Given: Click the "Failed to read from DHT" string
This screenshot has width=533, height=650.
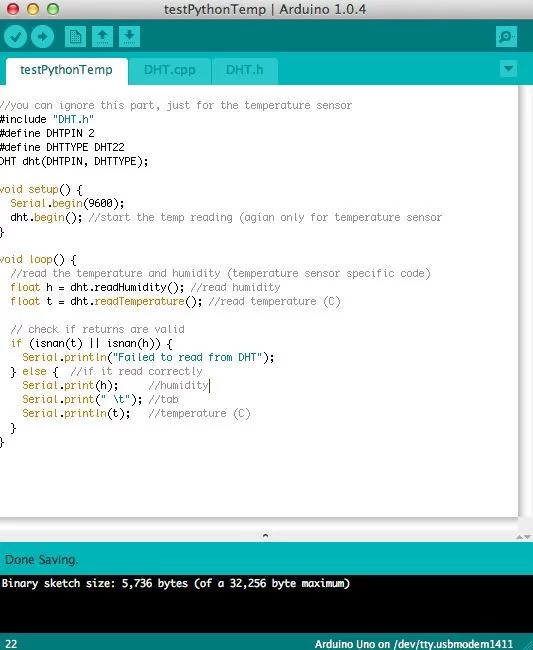Looking at the screenshot, I should click(188, 357).
